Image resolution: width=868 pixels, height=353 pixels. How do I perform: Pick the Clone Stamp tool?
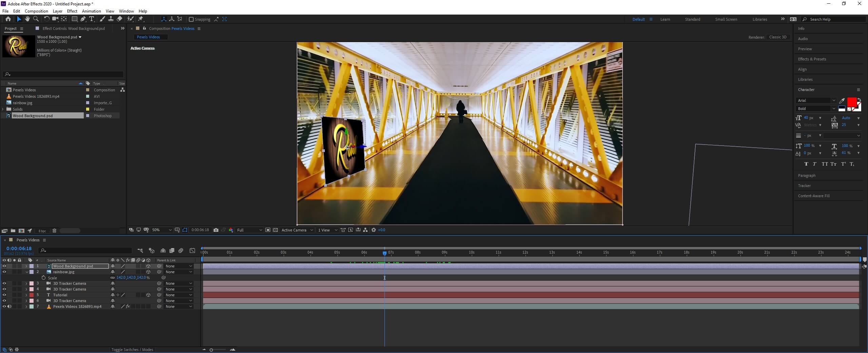pyautogui.click(x=111, y=19)
